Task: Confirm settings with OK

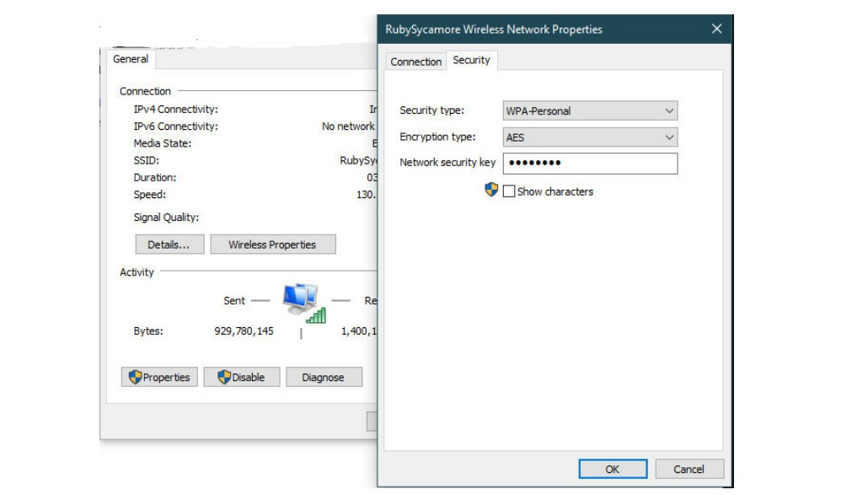Action: coord(612,469)
